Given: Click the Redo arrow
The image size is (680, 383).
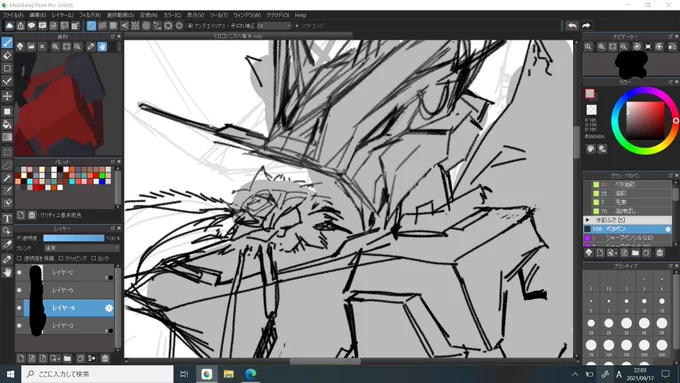Looking at the screenshot, I should click(586, 26).
